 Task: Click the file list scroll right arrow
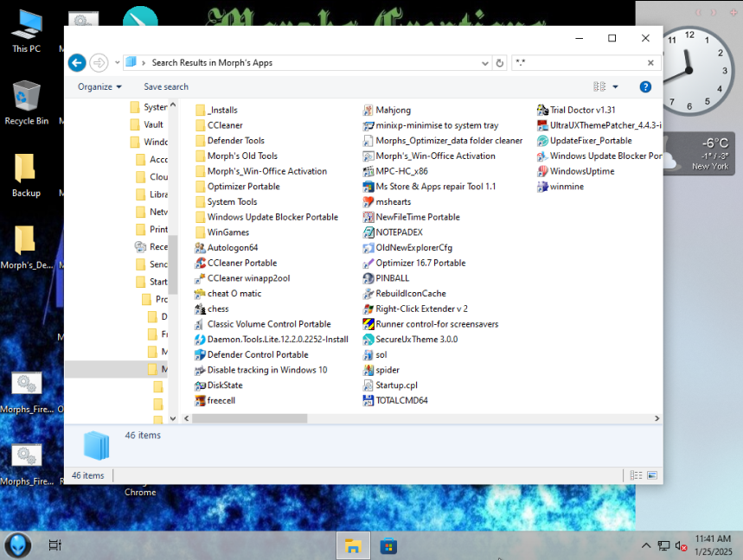[x=657, y=418]
